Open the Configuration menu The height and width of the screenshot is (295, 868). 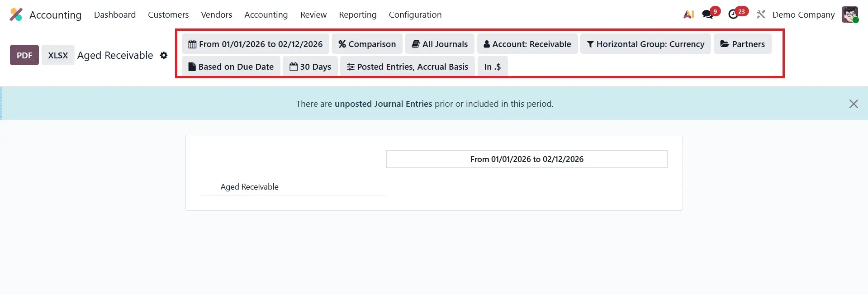coord(415,14)
